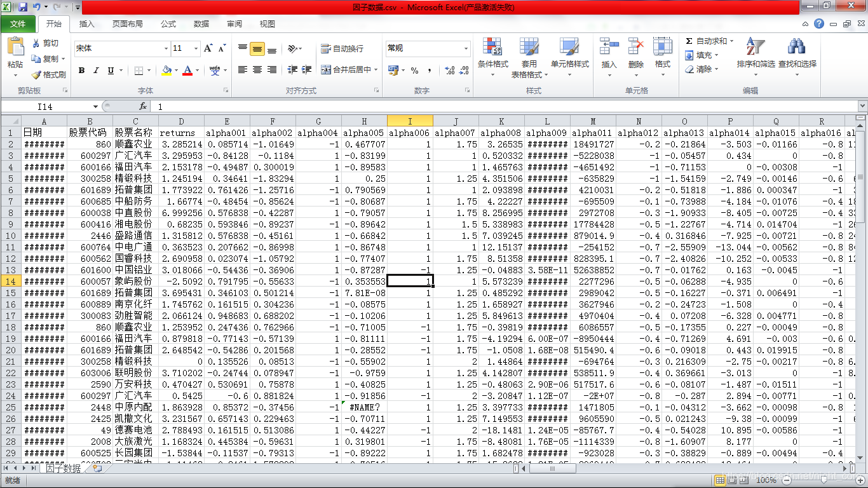
Task: Click the Fill (填充) icon
Action: 689,55
